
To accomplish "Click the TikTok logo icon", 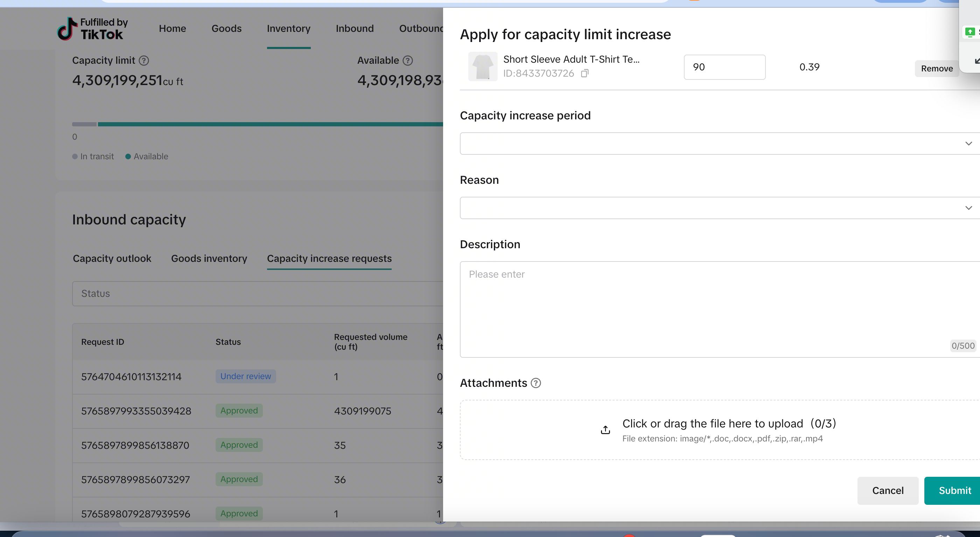I will click(68, 29).
